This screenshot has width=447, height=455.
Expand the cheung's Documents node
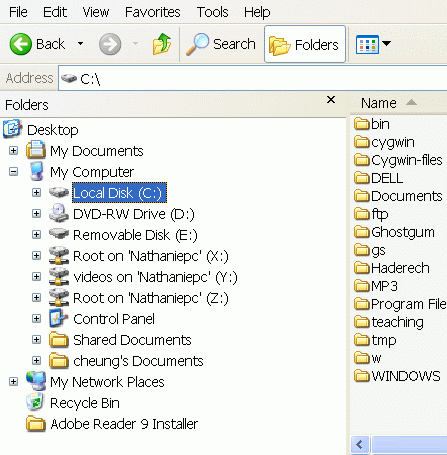click(36, 361)
